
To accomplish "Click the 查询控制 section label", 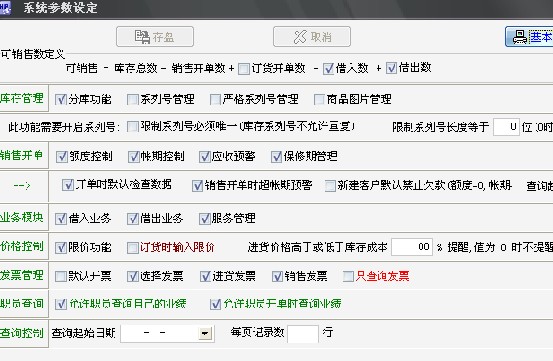I will pos(22,333).
